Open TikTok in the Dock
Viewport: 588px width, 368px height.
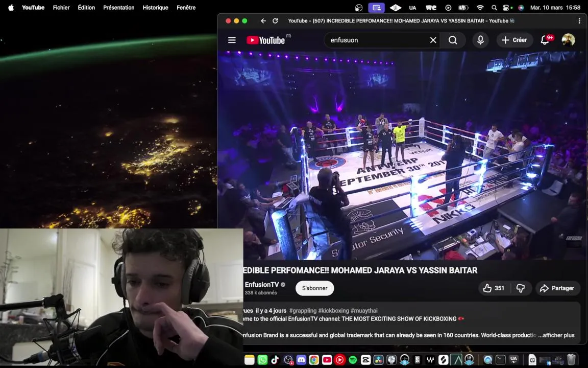click(x=275, y=360)
